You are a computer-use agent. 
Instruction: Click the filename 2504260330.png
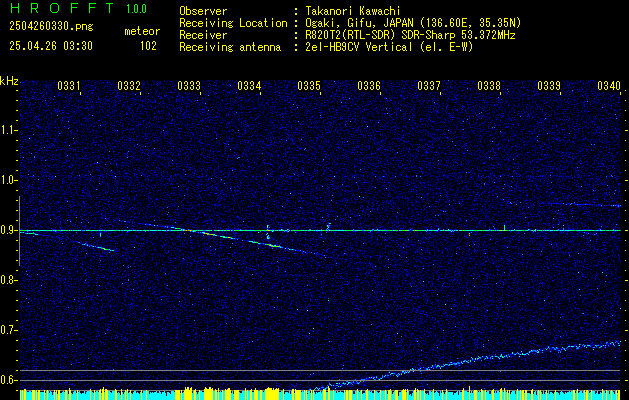[51, 26]
